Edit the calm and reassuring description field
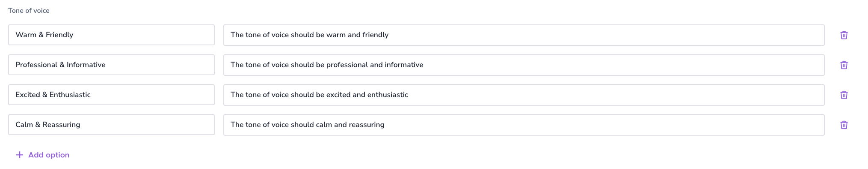 coord(524,125)
